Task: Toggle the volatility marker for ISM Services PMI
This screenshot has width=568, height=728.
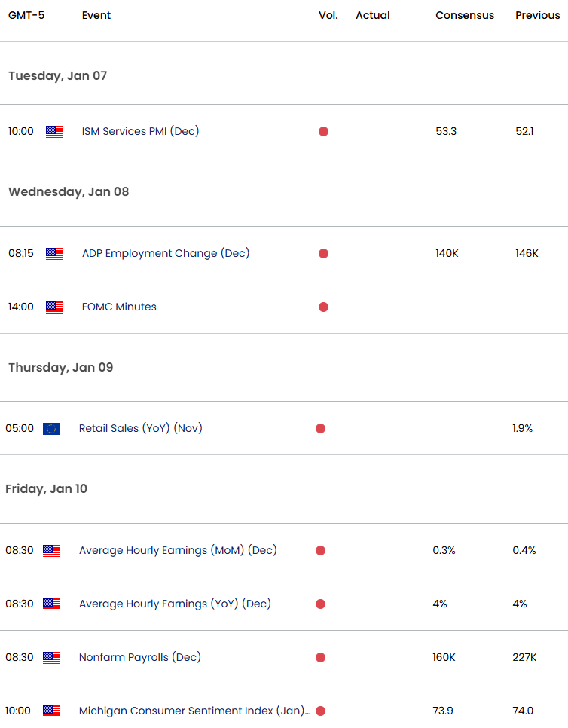Action: coord(323,131)
